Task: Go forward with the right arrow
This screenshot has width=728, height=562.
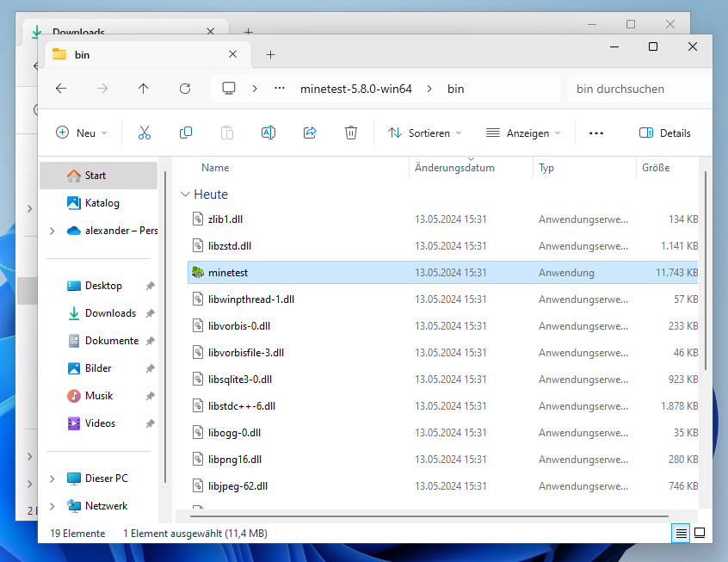Action: pyautogui.click(x=102, y=89)
